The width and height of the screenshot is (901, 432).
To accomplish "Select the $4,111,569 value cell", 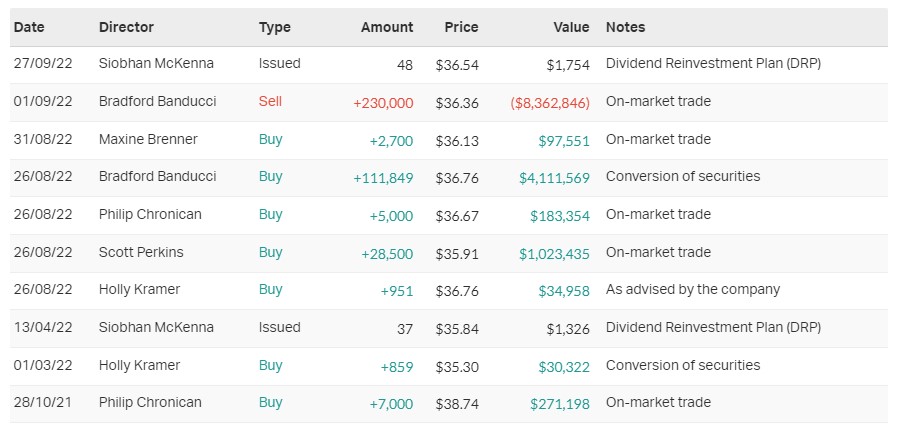I will point(554,177).
